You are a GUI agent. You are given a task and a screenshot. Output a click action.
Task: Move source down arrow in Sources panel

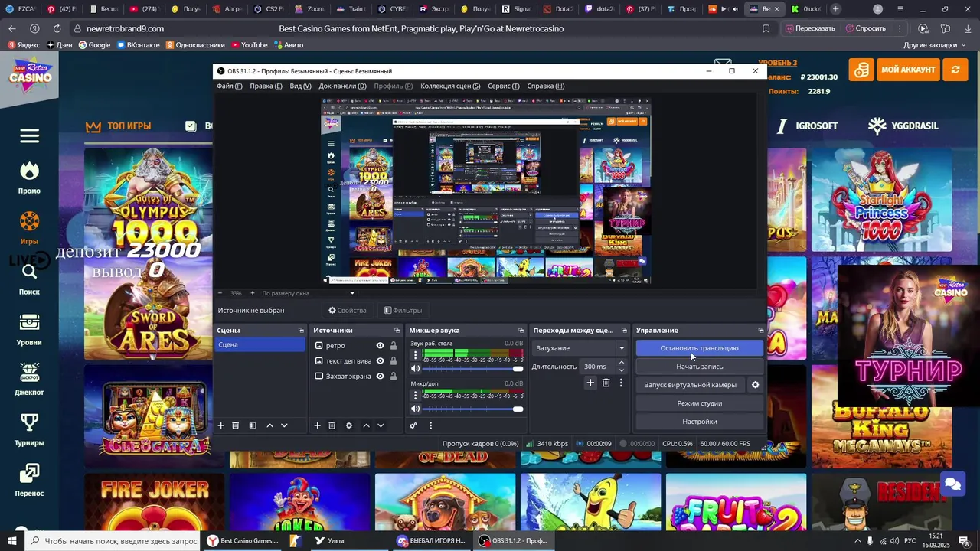click(381, 425)
